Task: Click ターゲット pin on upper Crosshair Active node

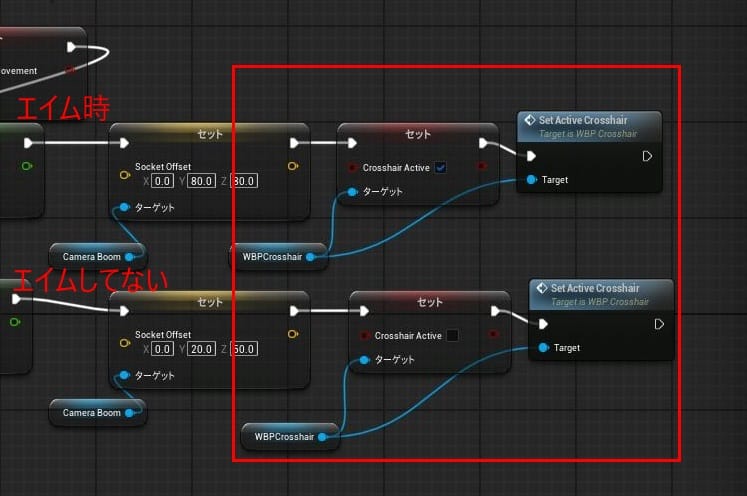Action: 353,192
